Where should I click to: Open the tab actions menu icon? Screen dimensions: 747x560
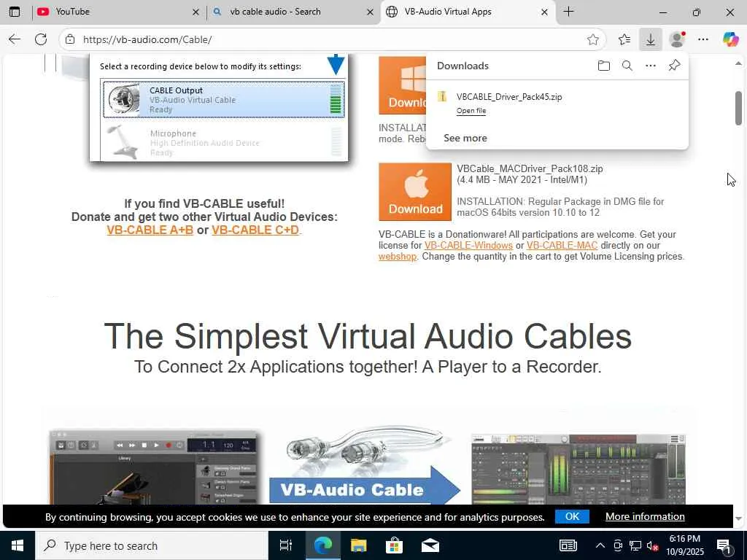(x=15, y=12)
